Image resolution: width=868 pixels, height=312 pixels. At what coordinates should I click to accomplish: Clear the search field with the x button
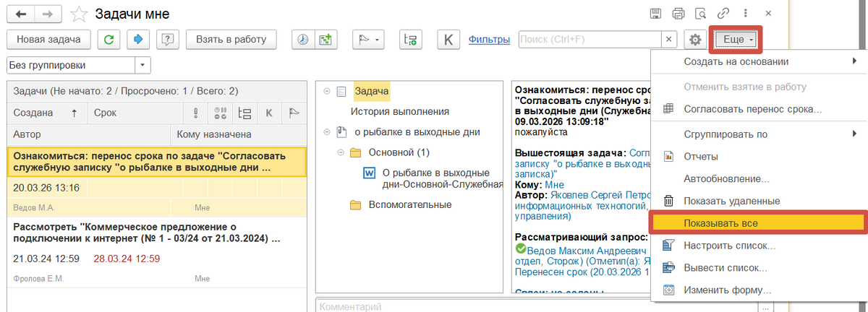click(670, 40)
